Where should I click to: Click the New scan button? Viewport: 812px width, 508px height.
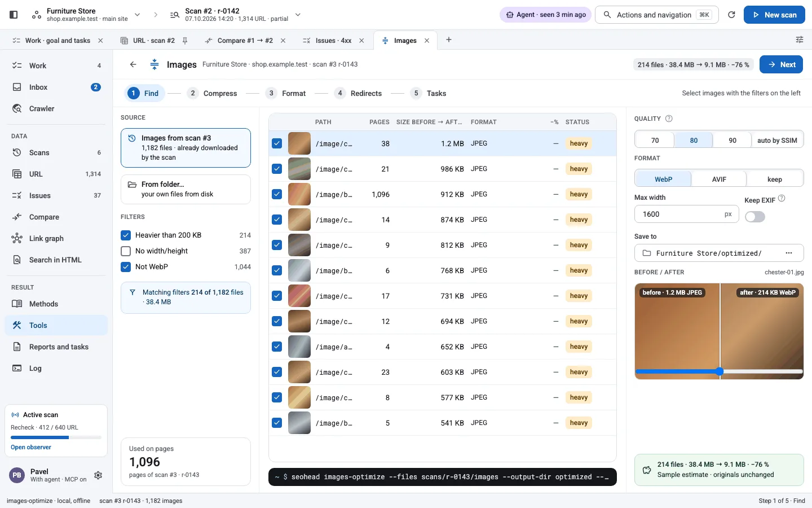tap(774, 15)
